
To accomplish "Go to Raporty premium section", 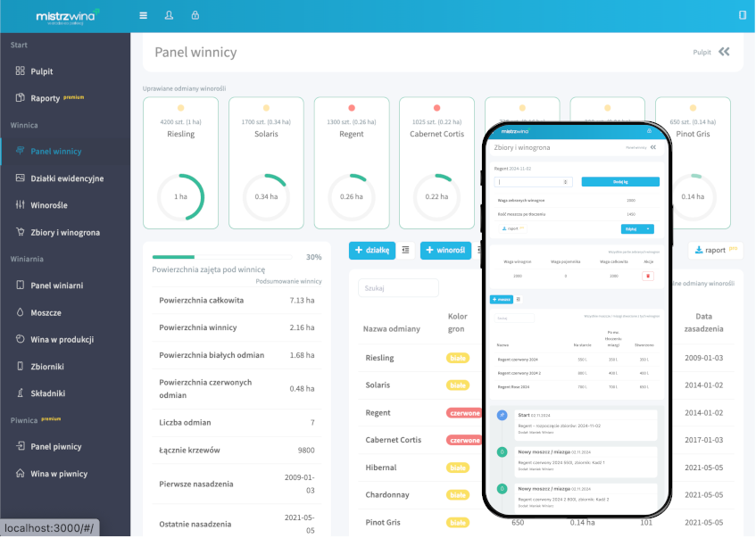I will [x=45, y=98].
